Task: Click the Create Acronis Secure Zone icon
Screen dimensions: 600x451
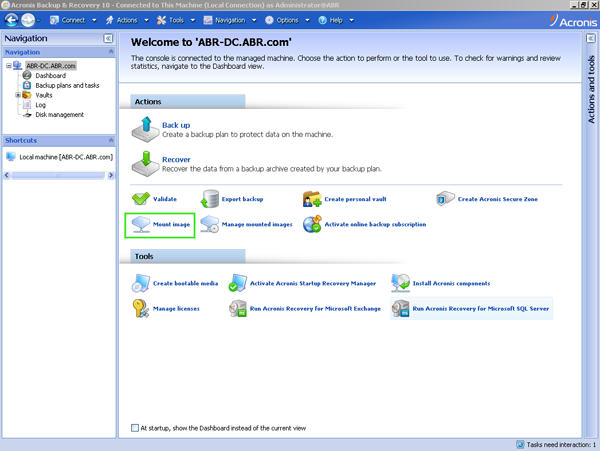Action: click(x=446, y=199)
